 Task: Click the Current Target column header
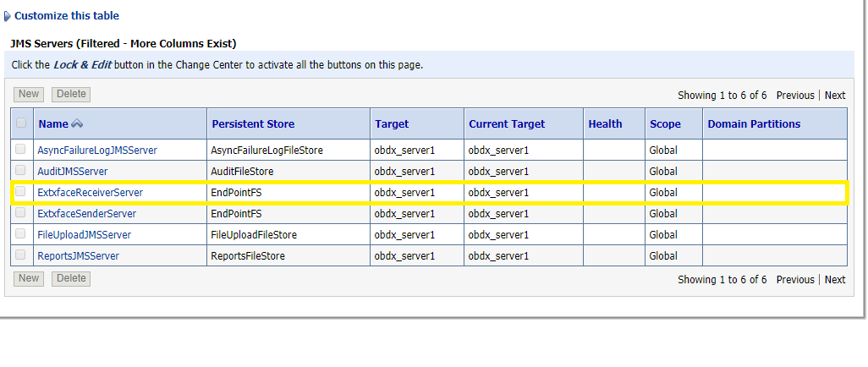click(x=507, y=124)
